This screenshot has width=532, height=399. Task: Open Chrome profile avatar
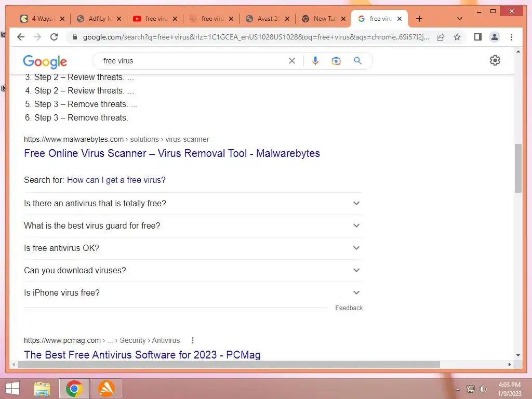click(495, 37)
